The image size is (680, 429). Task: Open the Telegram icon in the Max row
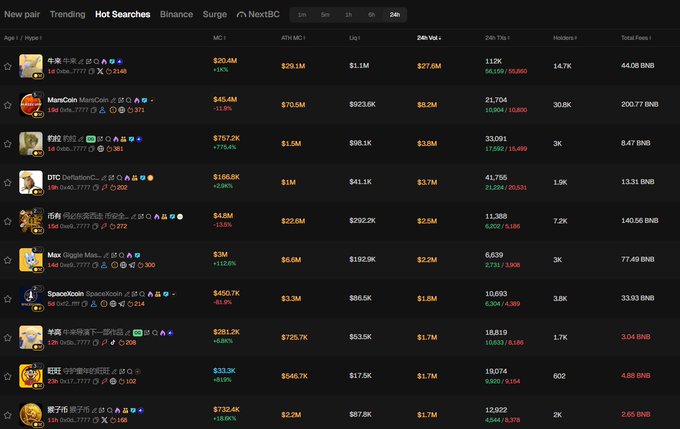[132, 265]
